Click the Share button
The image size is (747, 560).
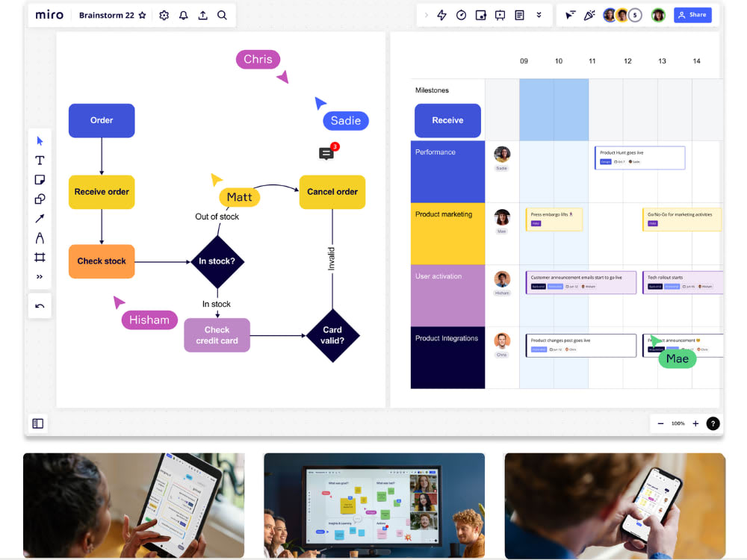[x=692, y=14]
